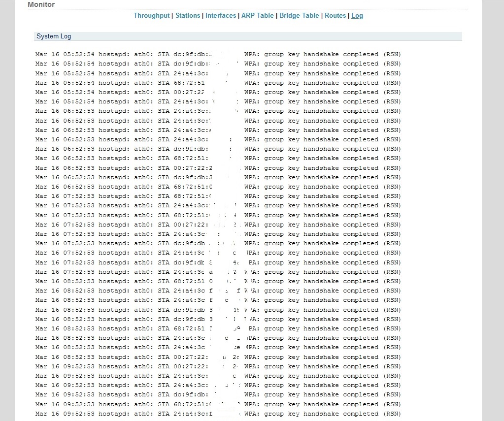
Task: Go to the Stations page
Action: [188, 15]
